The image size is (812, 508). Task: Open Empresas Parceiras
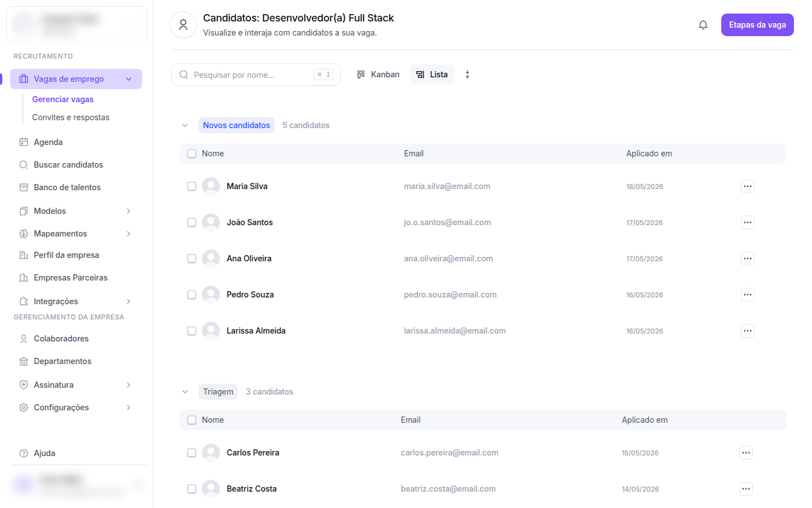tap(70, 278)
